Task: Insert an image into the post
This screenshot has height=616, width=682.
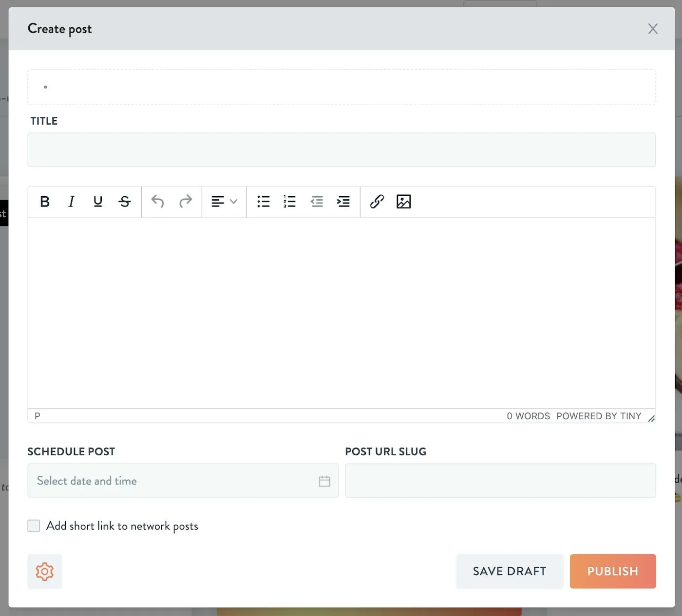Action: pos(404,202)
